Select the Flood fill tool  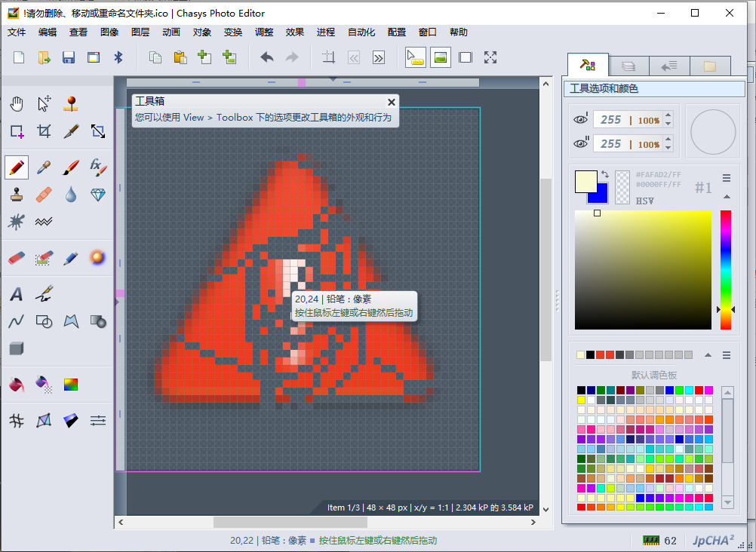(x=17, y=385)
